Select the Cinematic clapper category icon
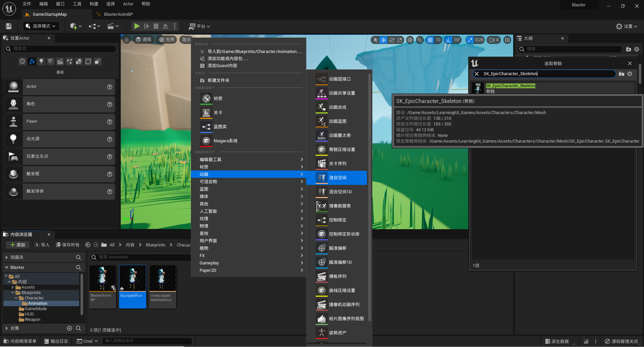This screenshot has width=644, height=347. [x=60, y=61]
